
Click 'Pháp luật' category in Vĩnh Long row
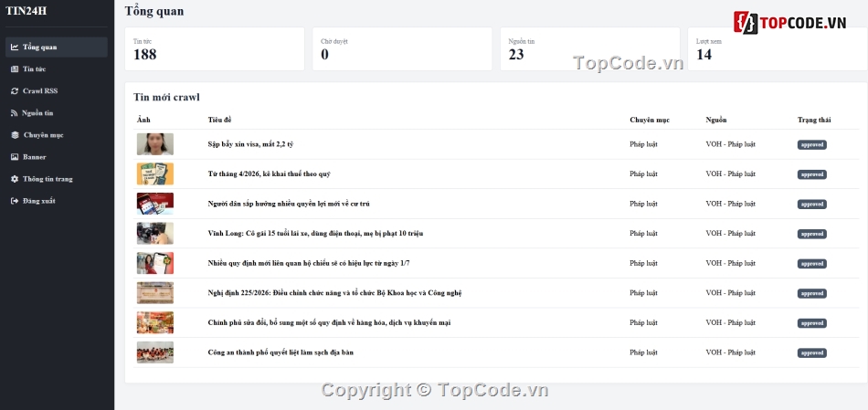click(x=644, y=234)
